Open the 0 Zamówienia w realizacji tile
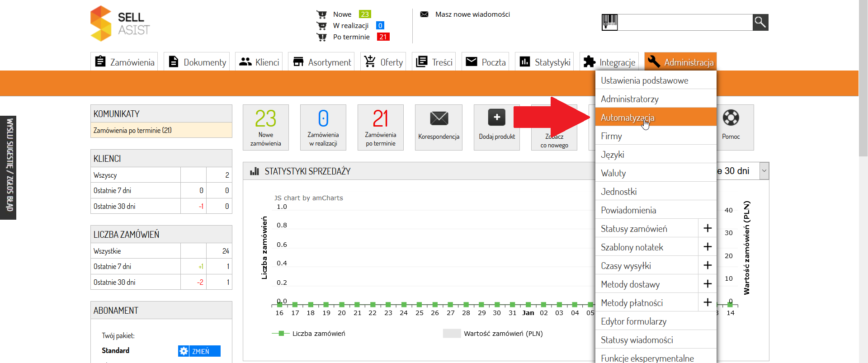Viewport: 868px width, 363px height. click(x=323, y=127)
